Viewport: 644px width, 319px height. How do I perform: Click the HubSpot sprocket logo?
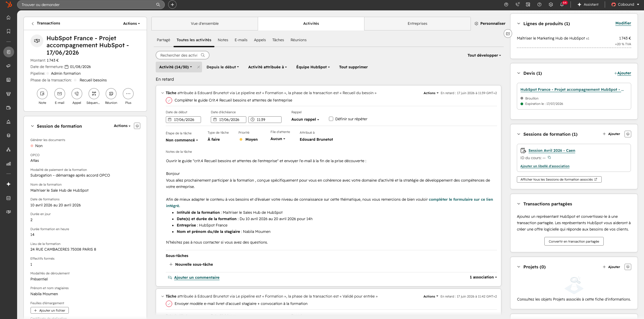pos(9,4)
